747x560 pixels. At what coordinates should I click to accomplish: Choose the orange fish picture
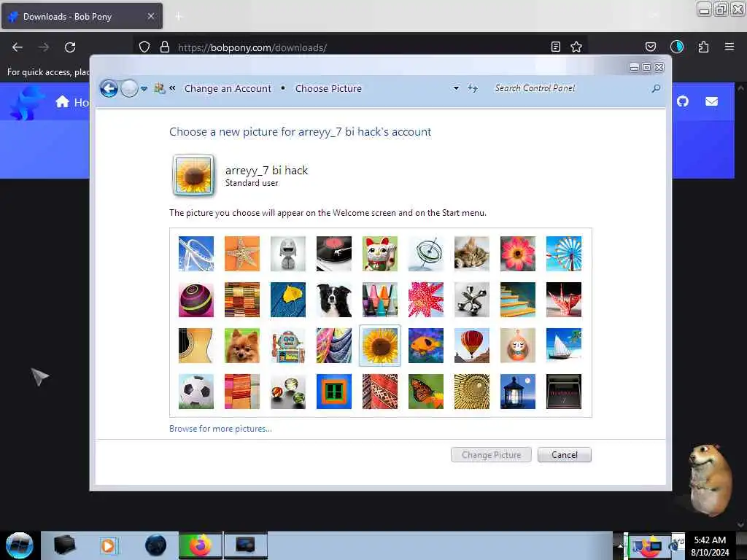[x=426, y=346]
